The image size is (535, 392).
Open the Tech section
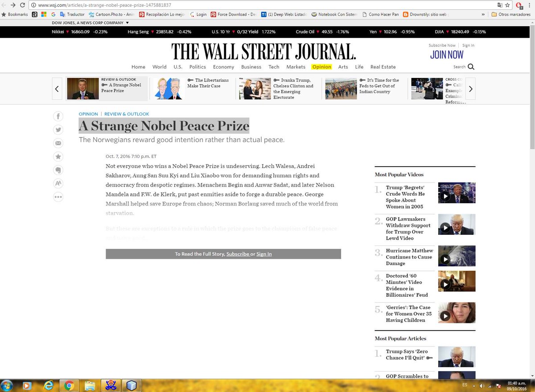click(x=274, y=67)
